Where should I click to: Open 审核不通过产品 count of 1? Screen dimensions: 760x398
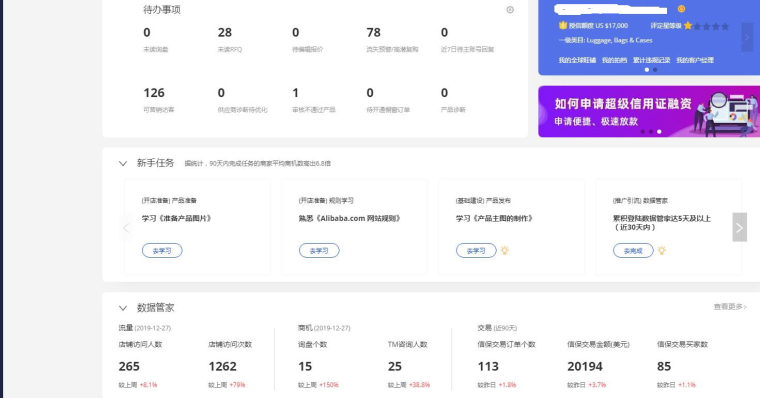[296, 93]
